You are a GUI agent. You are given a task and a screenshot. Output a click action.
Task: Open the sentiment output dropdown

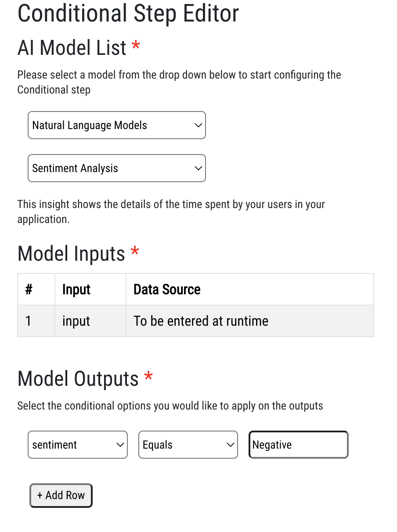77,445
